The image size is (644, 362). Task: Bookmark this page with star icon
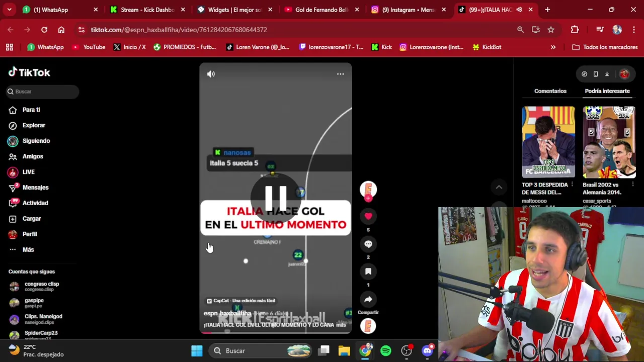click(x=551, y=30)
